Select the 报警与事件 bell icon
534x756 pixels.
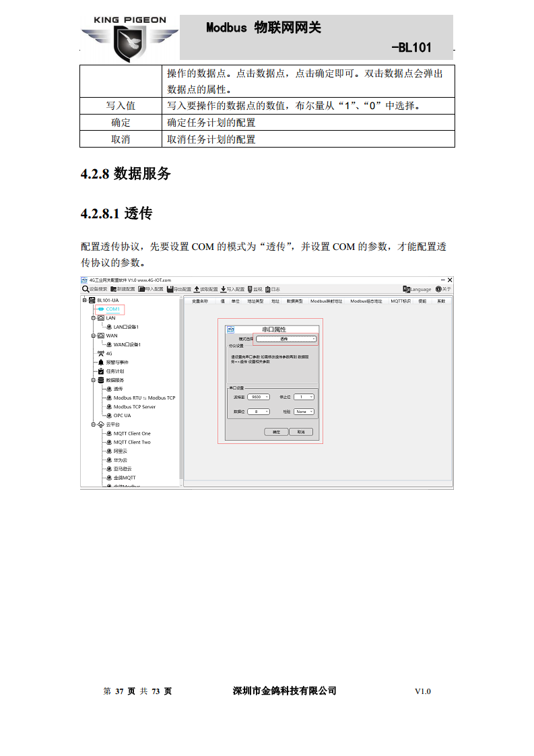(x=101, y=362)
